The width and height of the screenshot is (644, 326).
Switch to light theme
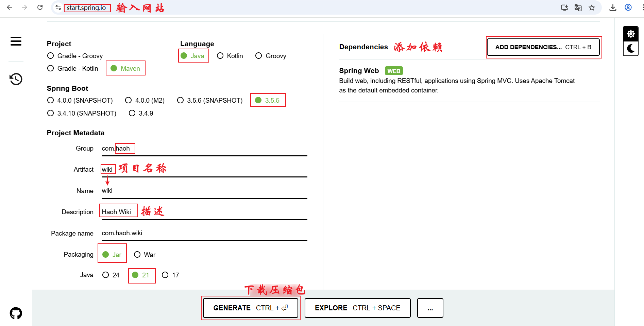(631, 34)
